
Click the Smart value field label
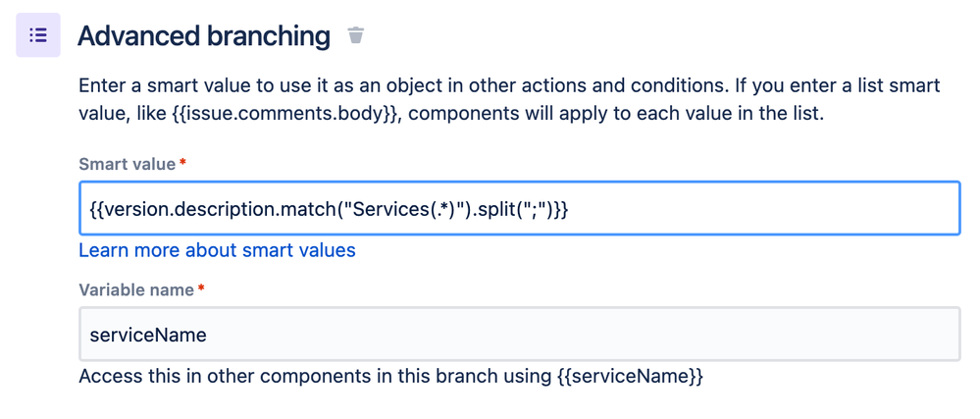click(x=128, y=165)
